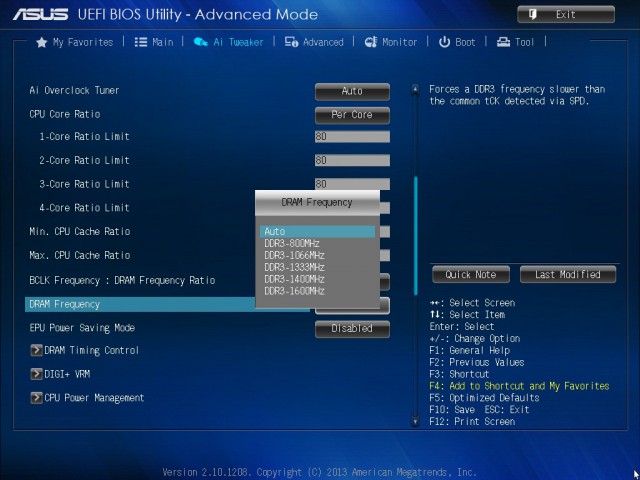
Task: Click F4: Add to Shortcut and My Favorites
Action: point(519,386)
